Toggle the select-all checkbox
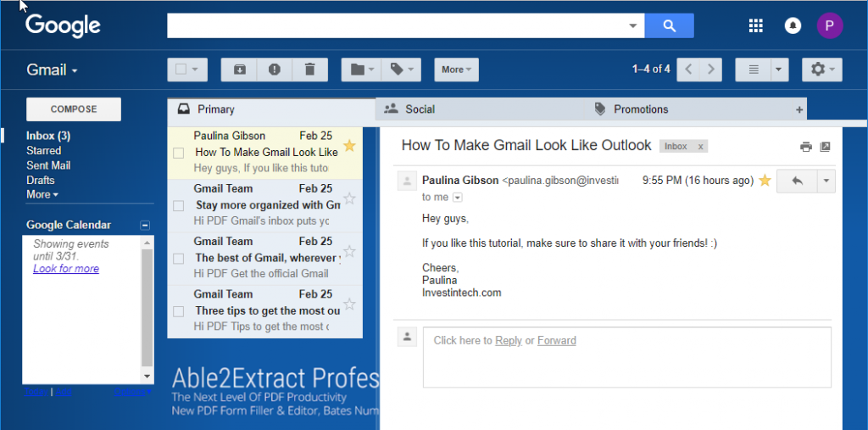 point(181,70)
